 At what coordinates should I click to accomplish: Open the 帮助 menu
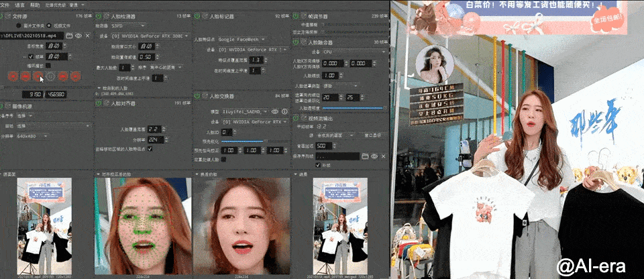(35, 5)
